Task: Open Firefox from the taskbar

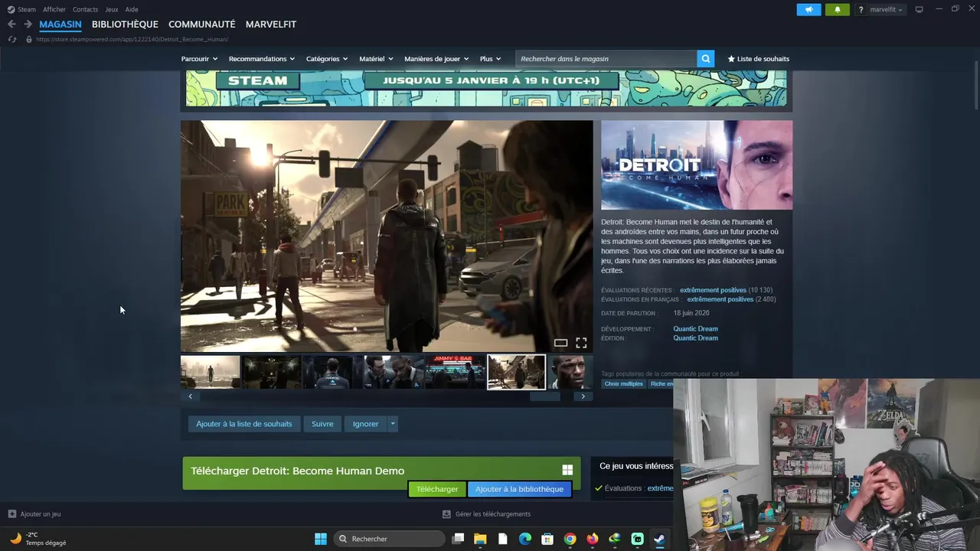Action: pyautogui.click(x=592, y=539)
